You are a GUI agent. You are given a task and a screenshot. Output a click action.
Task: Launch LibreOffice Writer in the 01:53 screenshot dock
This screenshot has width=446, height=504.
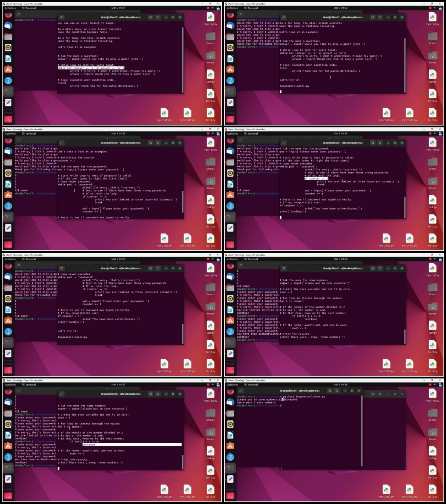8,184
